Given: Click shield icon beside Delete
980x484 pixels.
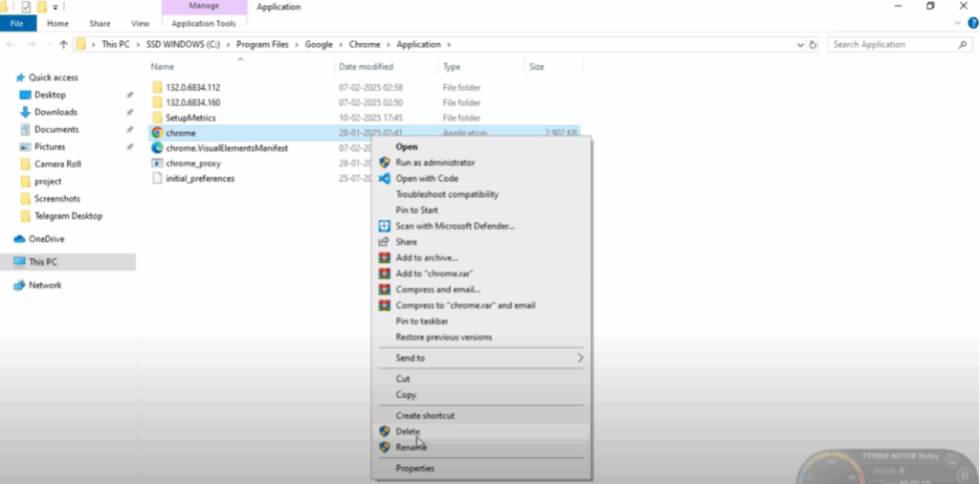Looking at the screenshot, I should [385, 431].
